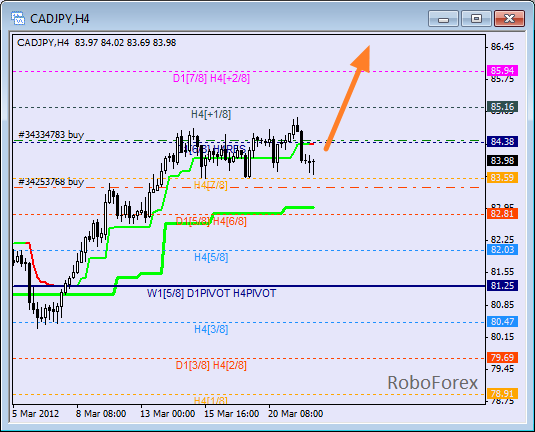Click the red 82.81 price tag
The height and width of the screenshot is (432, 535).
pyautogui.click(x=503, y=214)
